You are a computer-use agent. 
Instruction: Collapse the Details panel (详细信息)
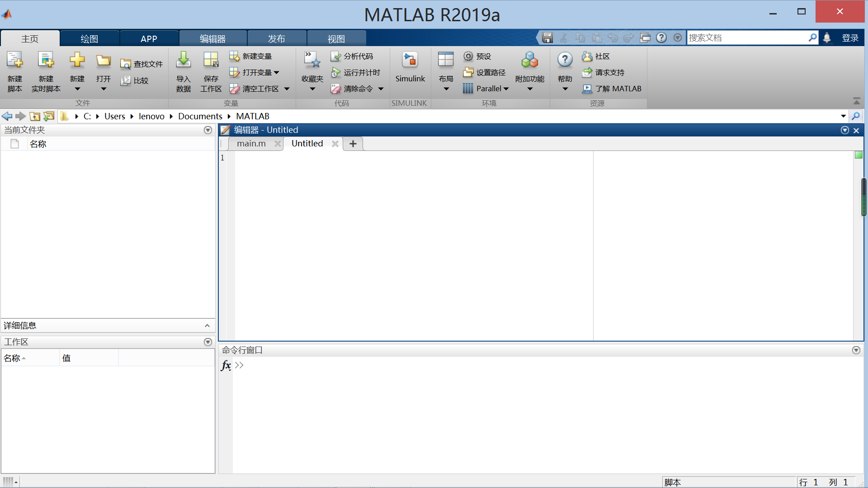(x=207, y=325)
